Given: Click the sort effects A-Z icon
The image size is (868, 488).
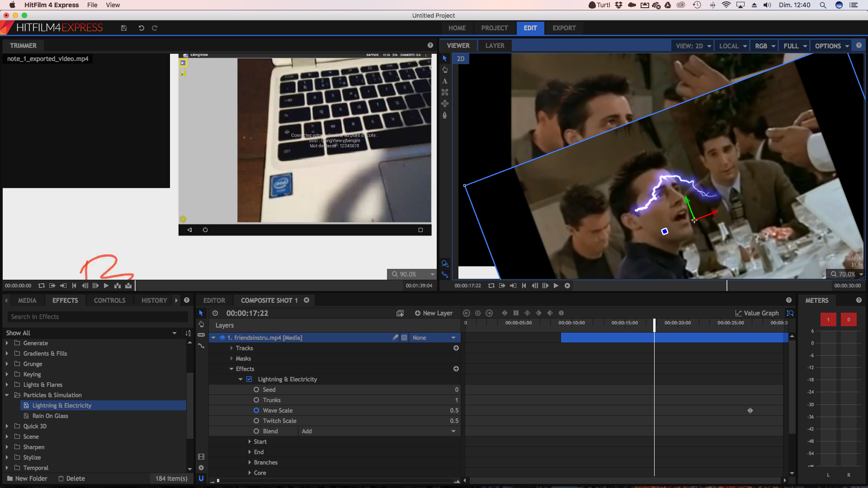Looking at the screenshot, I should (x=188, y=333).
